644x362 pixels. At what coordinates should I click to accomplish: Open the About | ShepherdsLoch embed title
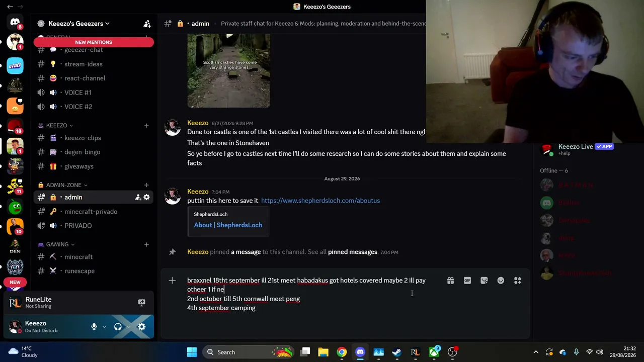[x=228, y=225]
